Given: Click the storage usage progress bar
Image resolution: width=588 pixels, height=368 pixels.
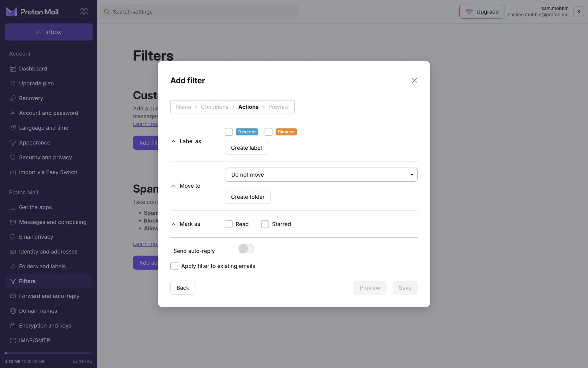Looking at the screenshot, I should tap(48, 353).
